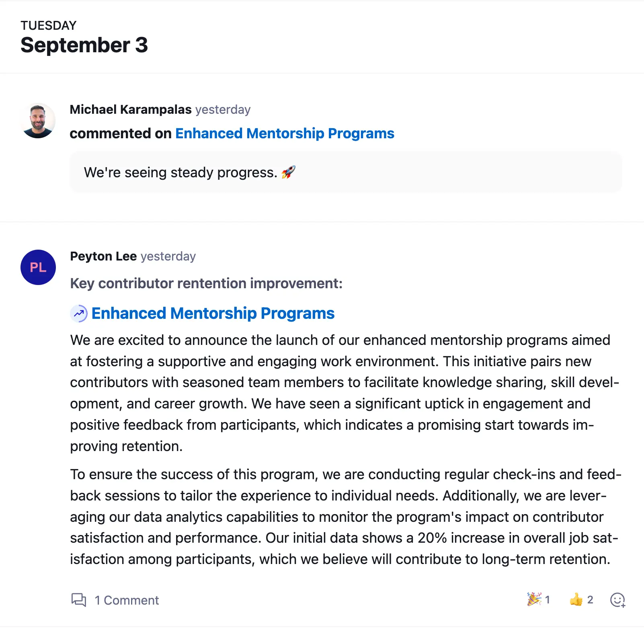Click the September 3 date header
Image resolution: width=644 pixels, height=644 pixels.
[84, 45]
